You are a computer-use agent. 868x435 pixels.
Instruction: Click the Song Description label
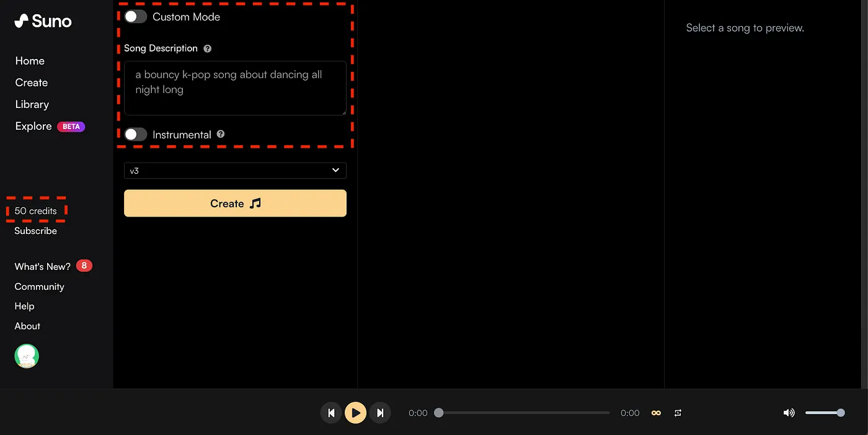pyautogui.click(x=161, y=48)
